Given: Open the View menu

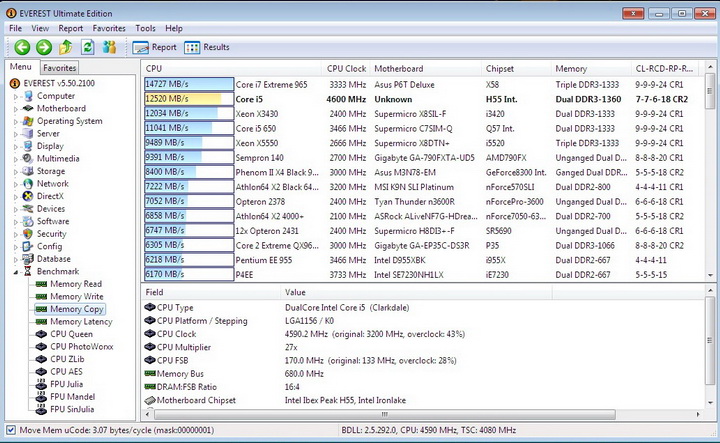Looking at the screenshot, I should [x=40, y=28].
